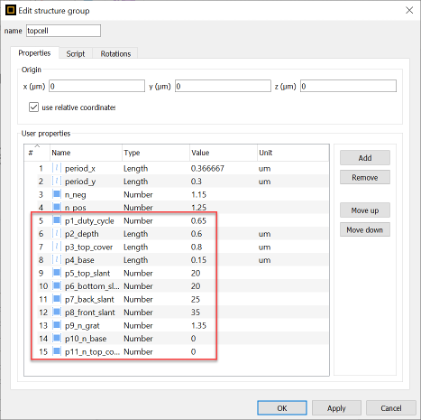Open the Rotations tab
The height and width of the screenshot is (420, 422).
coord(116,54)
